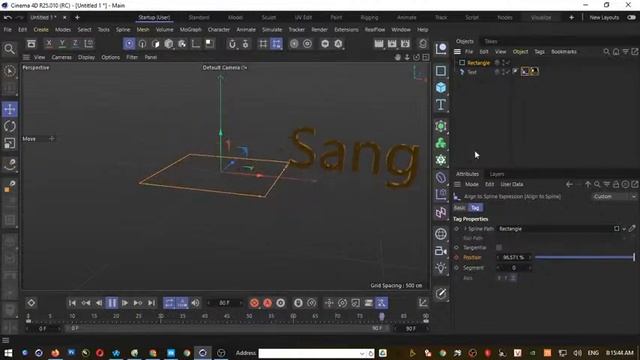Open viewport Cameras menu

62,57
